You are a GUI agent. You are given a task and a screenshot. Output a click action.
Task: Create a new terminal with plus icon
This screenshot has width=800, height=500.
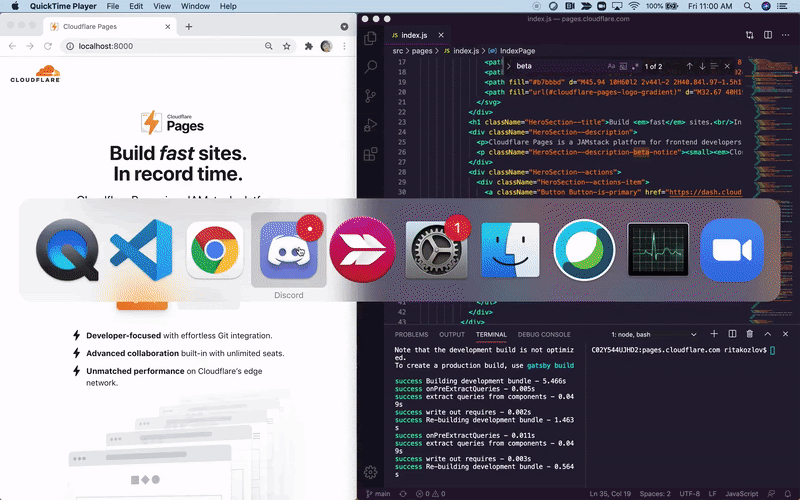pos(714,334)
